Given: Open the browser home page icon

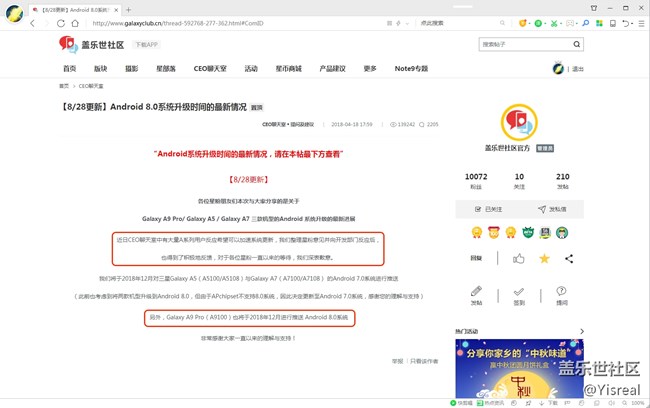Looking at the screenshot, I should click(75, 23).
